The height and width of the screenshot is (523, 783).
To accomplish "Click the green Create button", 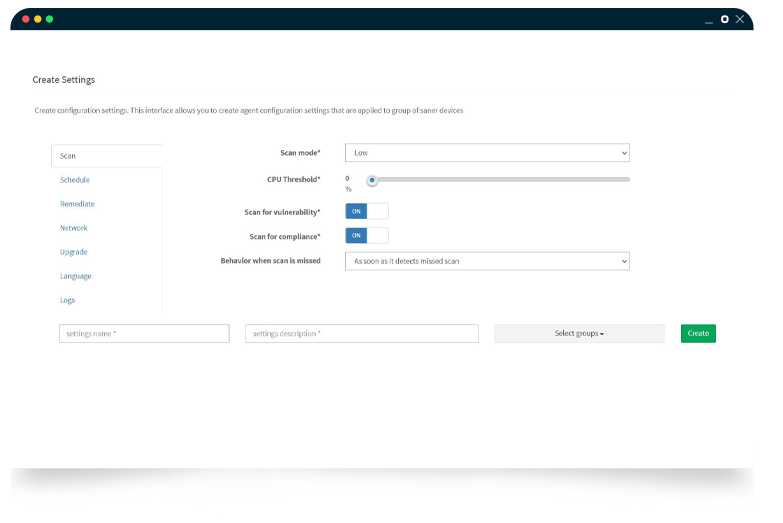I will click(x=698, y=333).
